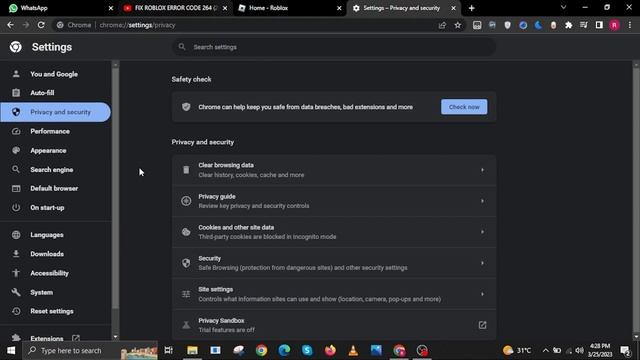The width and height of the screenshot is (640, 360).
Task: Open the Chrome side panel icon
Action: pyautogui.click(x=599, y=25)
